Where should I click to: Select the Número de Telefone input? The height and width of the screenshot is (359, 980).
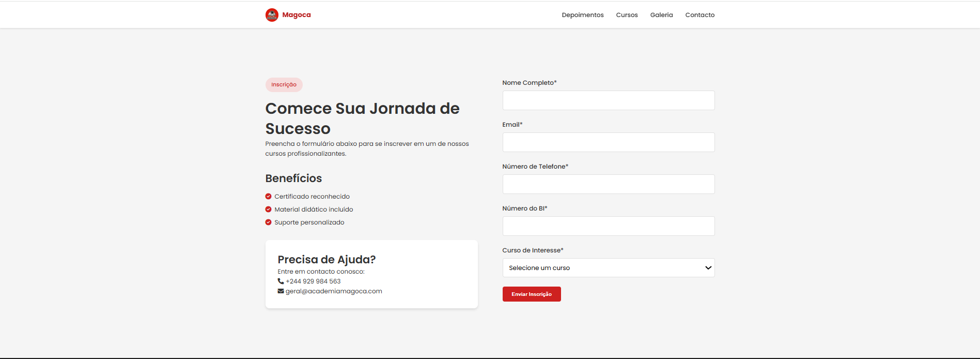(x=609, y=184)
